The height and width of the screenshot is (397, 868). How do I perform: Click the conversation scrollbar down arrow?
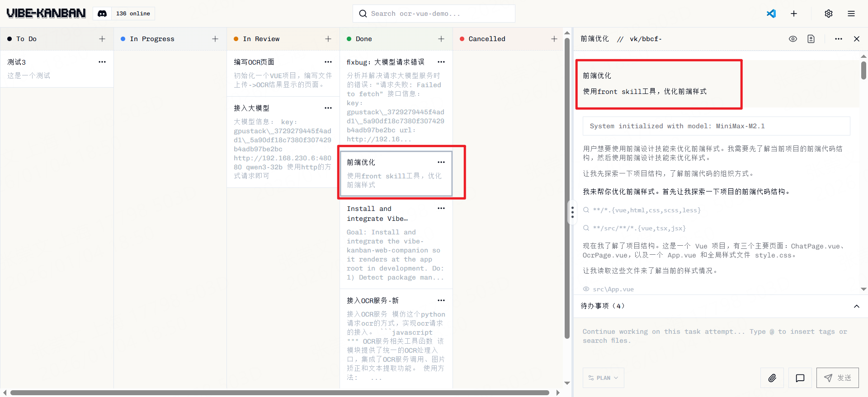pyautogui.click(x=863, y=289)
